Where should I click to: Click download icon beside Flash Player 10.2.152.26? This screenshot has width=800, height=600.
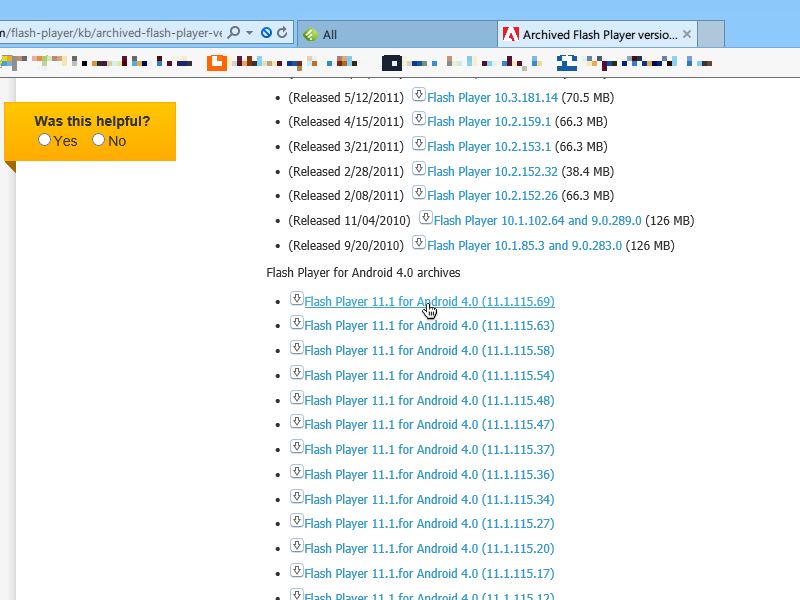(x=419, y=193)
